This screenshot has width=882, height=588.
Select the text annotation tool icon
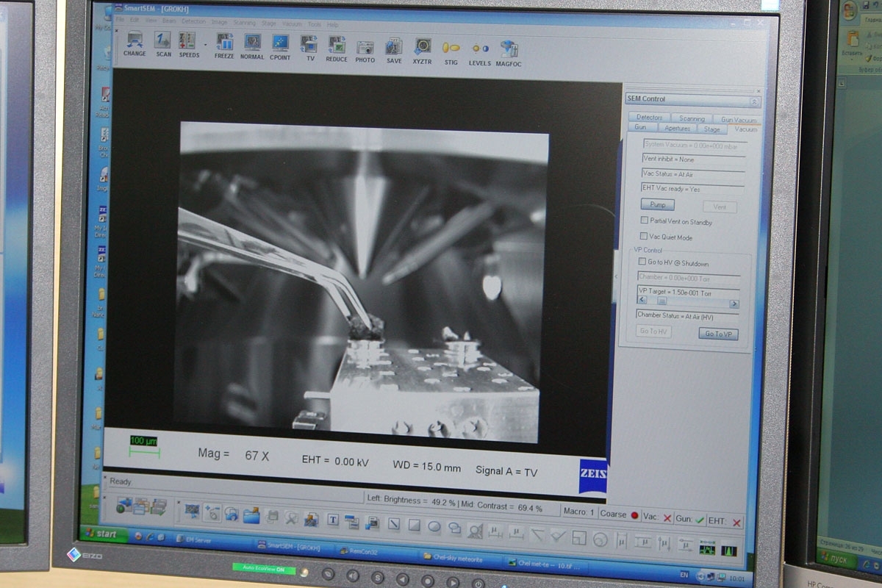coord(333,520)
